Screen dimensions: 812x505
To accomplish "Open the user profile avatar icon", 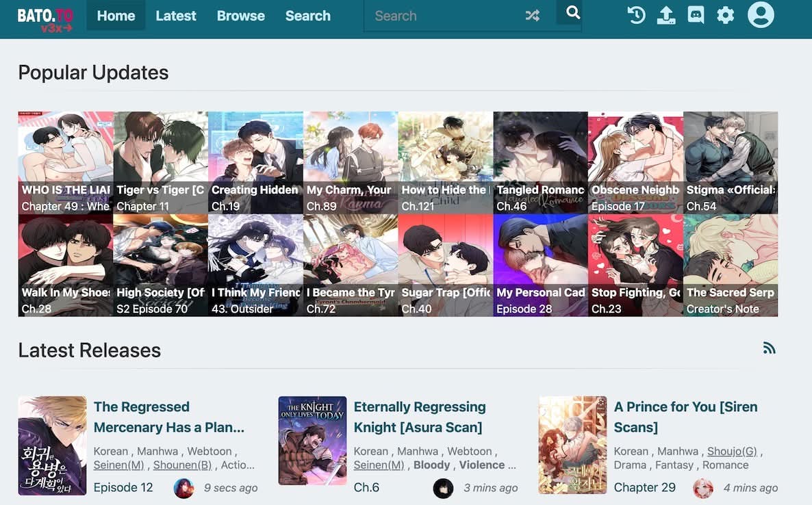I will click(760, 15).
